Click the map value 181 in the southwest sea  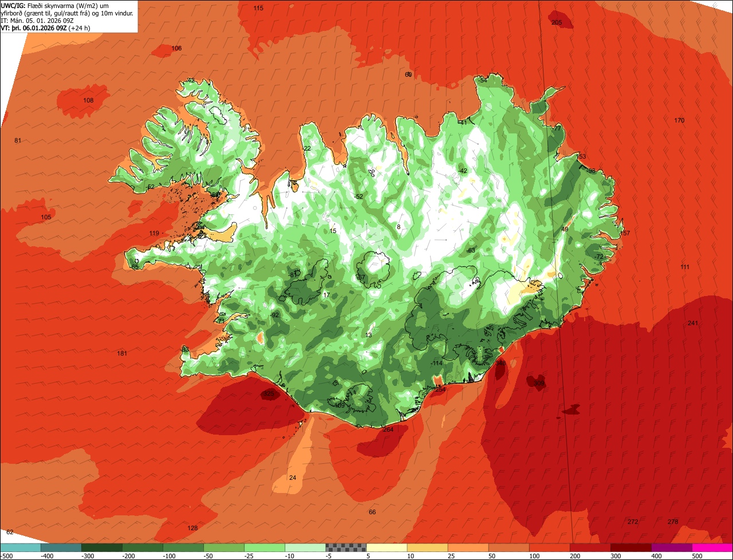tap(122, 353)
